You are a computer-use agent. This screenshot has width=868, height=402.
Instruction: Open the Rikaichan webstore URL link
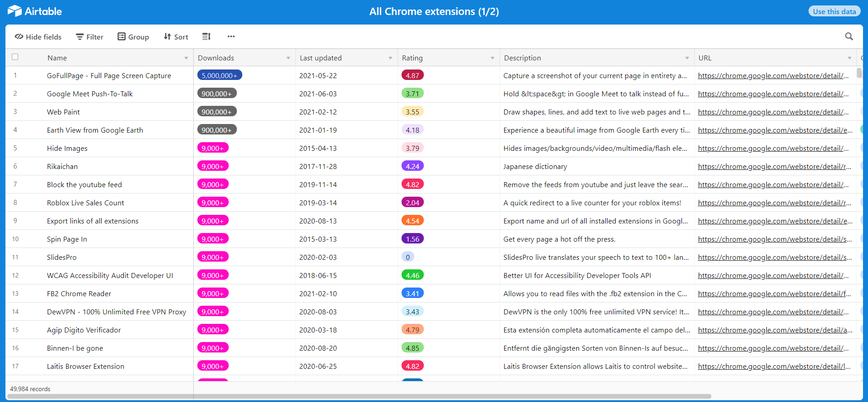775,166
